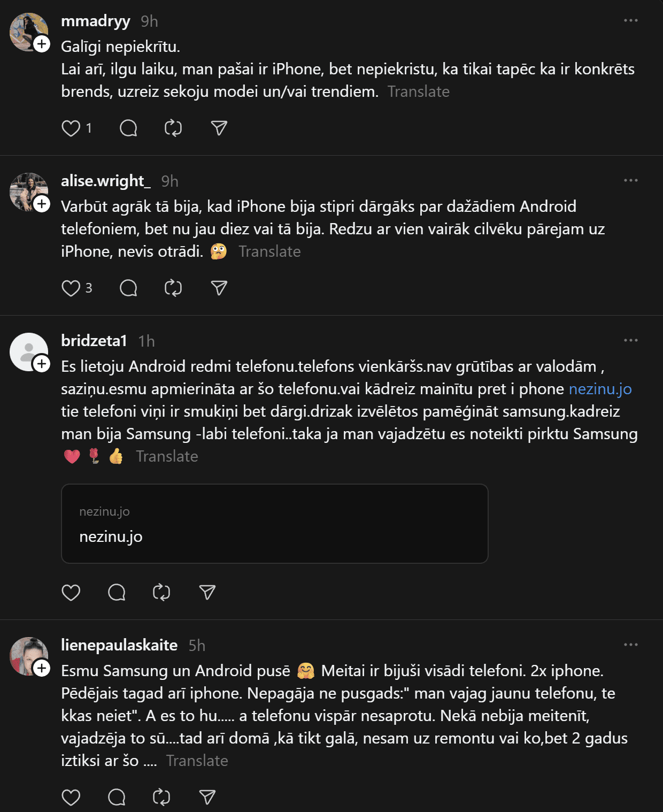Screen dimensions: 663x812
Task: Open more options for mmadryy's post
Action: pos(631,20)
